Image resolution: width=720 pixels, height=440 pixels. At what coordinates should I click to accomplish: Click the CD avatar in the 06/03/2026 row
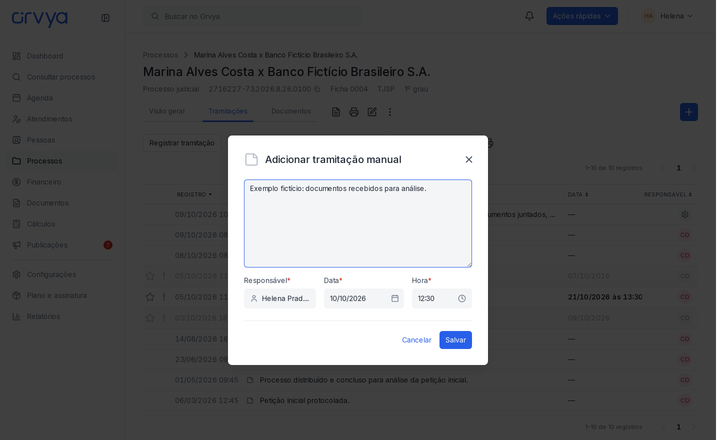[x=684, y=401]
